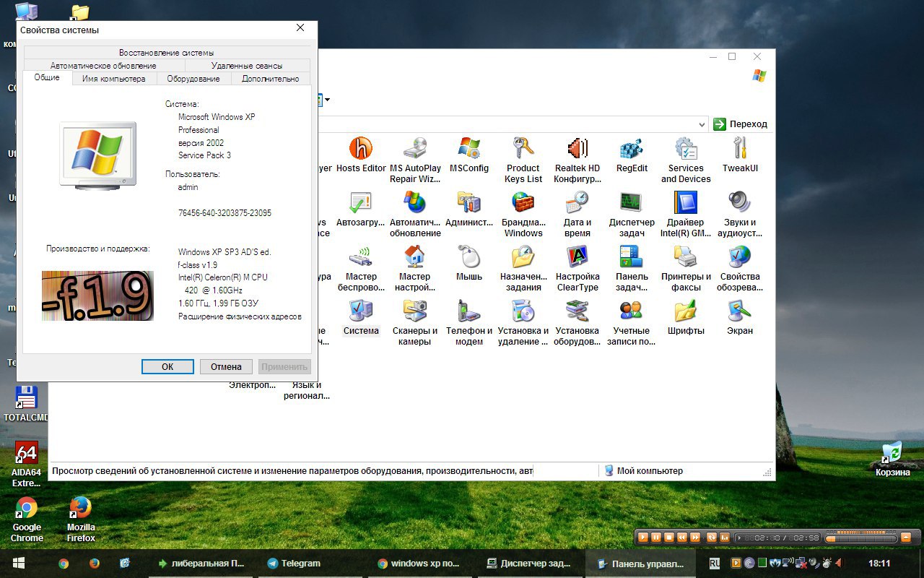The height and width of the screenshot is (578, 924).
Task: Open Драйвер Intel(R) GMA icon
Action: coord(686,214)
